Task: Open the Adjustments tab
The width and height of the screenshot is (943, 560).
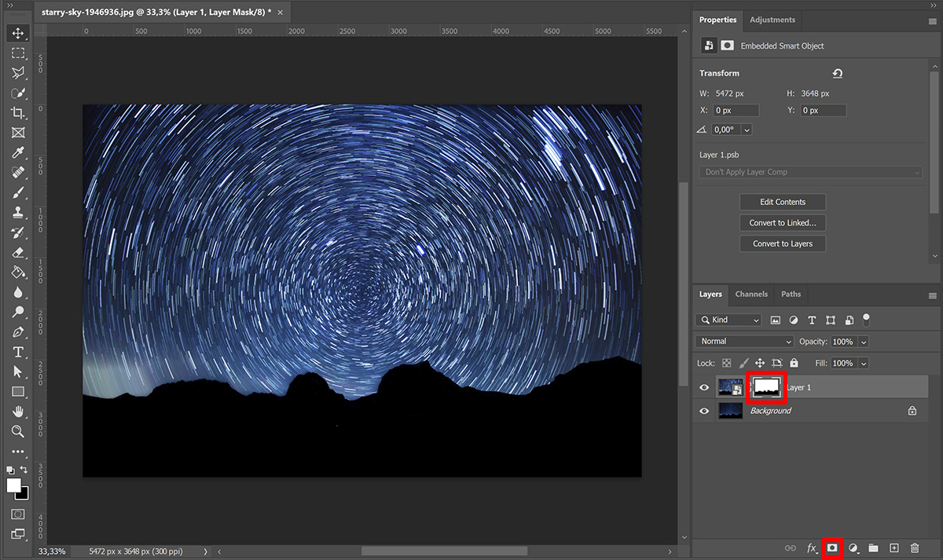Action: [x=772, y=20]
